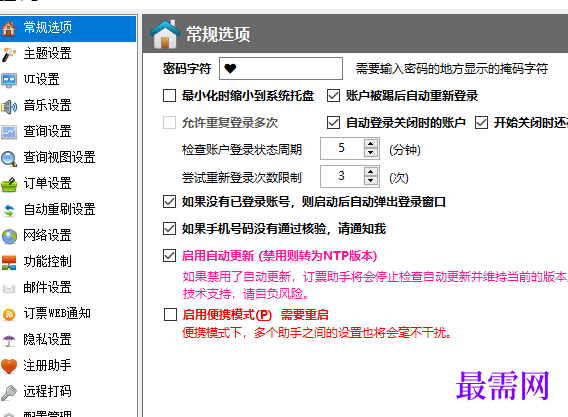Click the speaker icon for 音乐设置
The width and height of the screenshot is (568, 417).
(x=9, y=107)
